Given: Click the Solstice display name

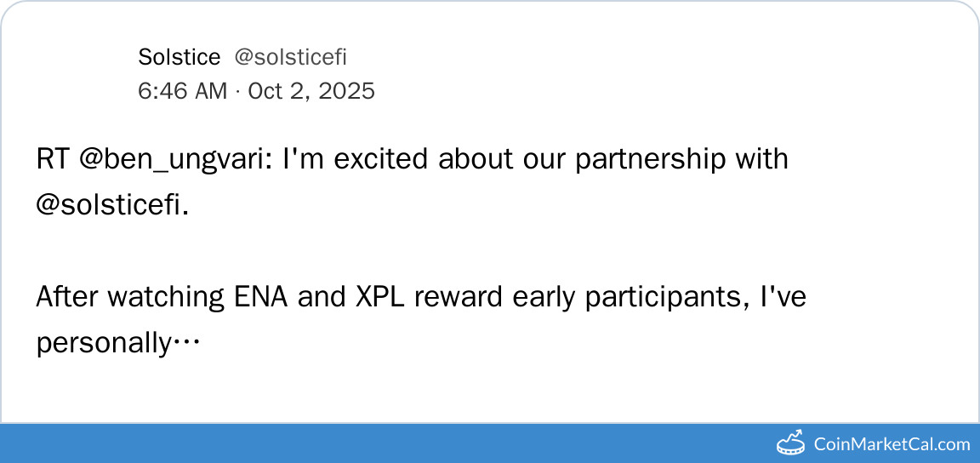Looking at the screenshot, I should pos(179,57).
